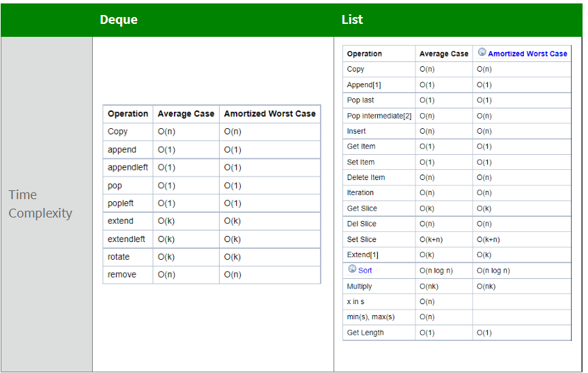Click average case O(k+n) in Set Slice row
The width and height of the screenshot is (588, 373).
(x=431, y=239)
